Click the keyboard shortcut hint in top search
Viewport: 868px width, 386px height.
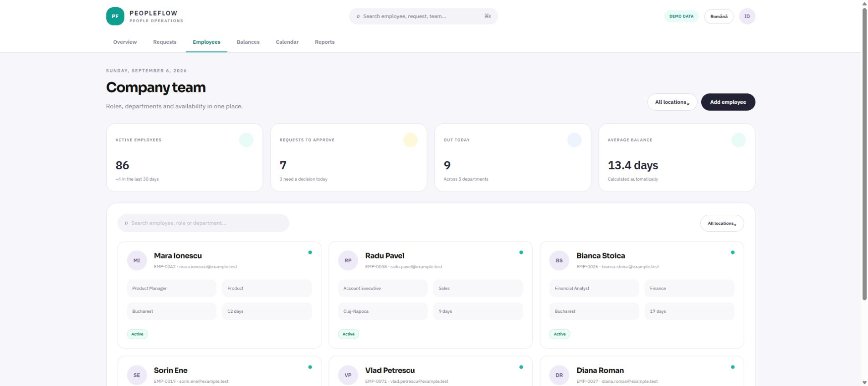(488, 16)
